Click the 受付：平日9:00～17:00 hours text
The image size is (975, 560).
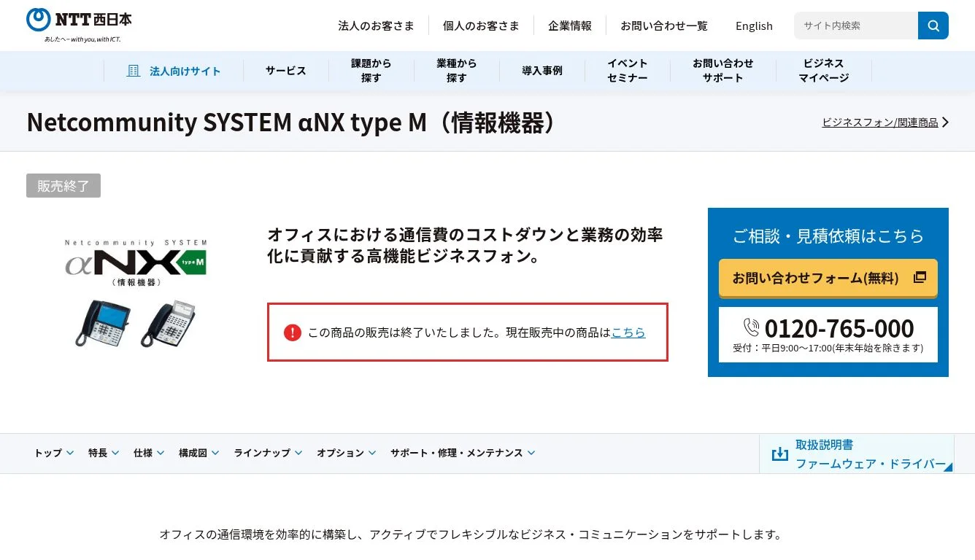[x=828, y=348]
